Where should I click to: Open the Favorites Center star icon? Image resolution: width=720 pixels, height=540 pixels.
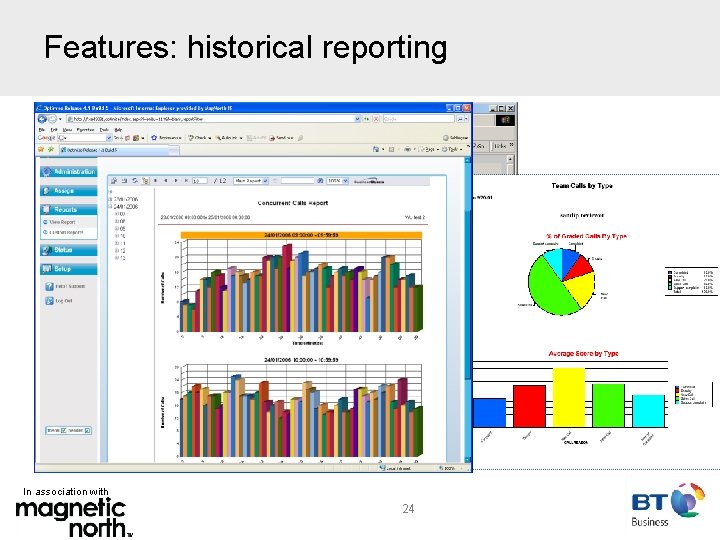click(x=41, y=149)
